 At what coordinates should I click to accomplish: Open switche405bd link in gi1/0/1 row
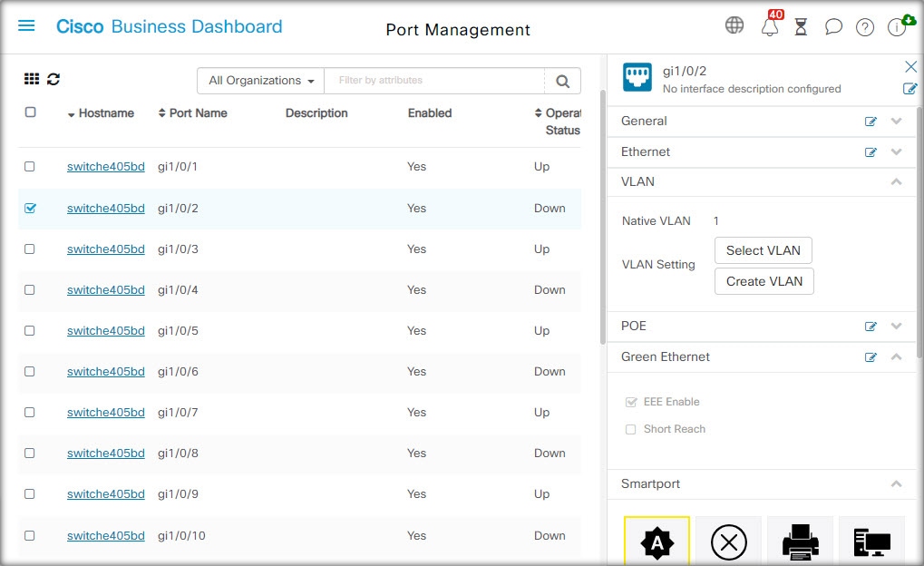[106, 167]
